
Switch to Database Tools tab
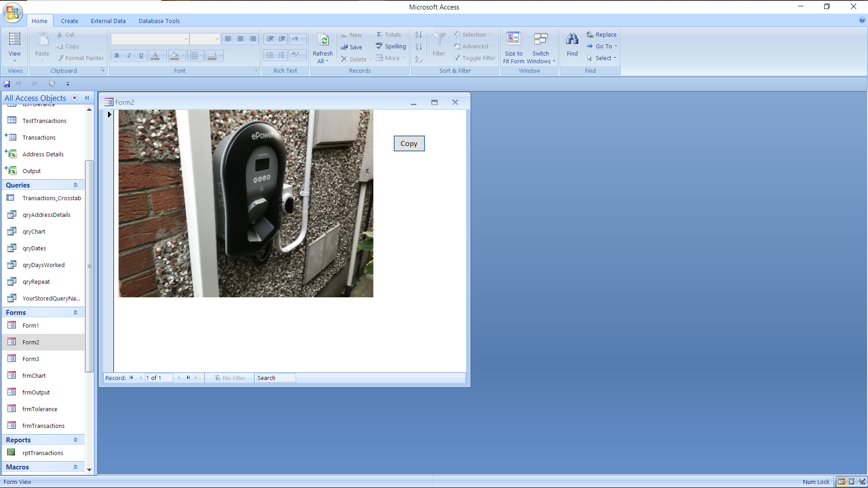159,21
